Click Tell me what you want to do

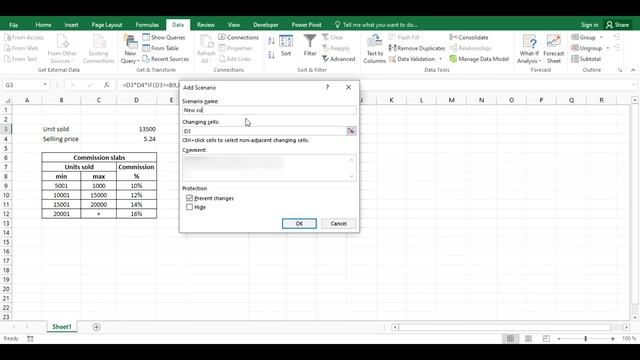(376, 25)
